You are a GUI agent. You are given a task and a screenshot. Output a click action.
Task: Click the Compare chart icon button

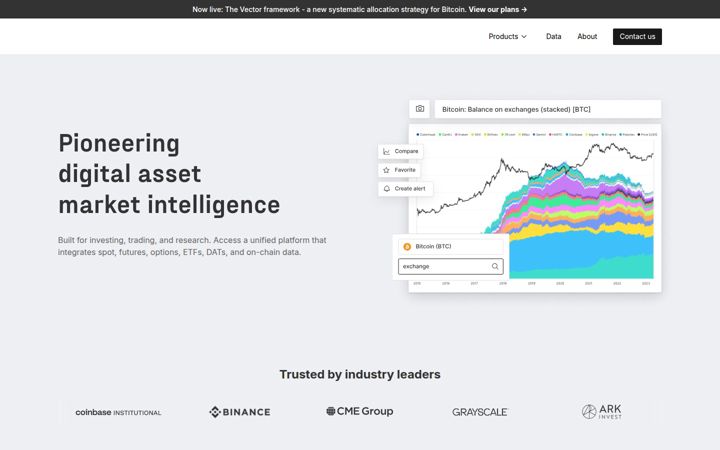point(400,151)
